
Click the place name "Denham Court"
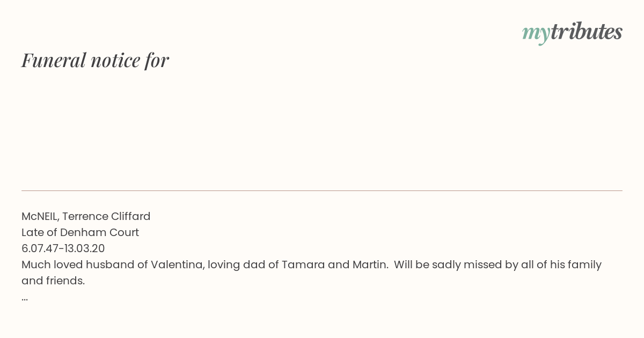[x=99, y=232]
